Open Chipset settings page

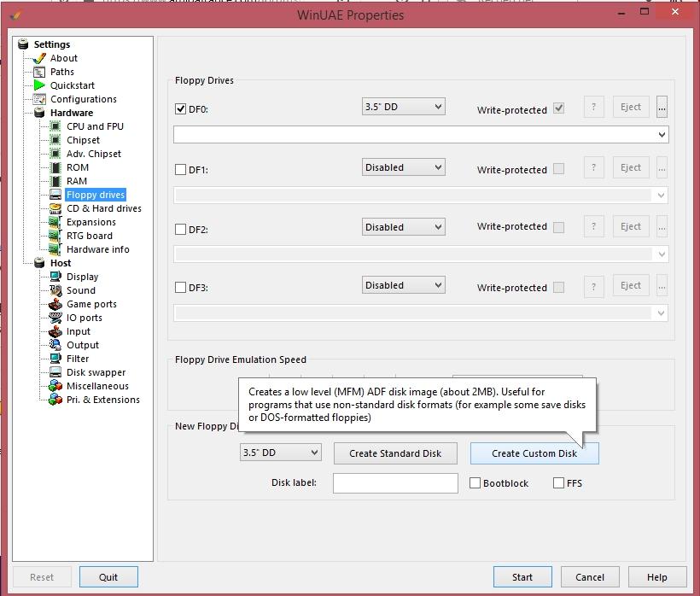[x=83, y=140]
